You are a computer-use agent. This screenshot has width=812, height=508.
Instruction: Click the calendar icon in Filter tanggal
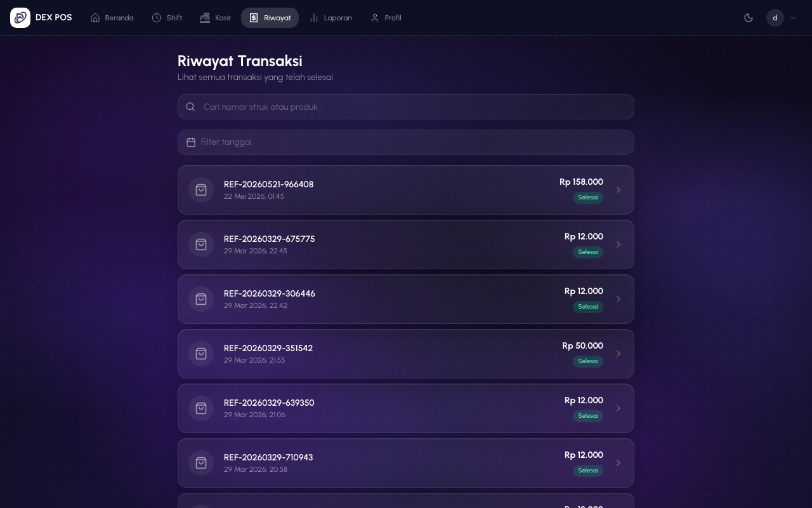pyautogui.click(x=191, y=142)
